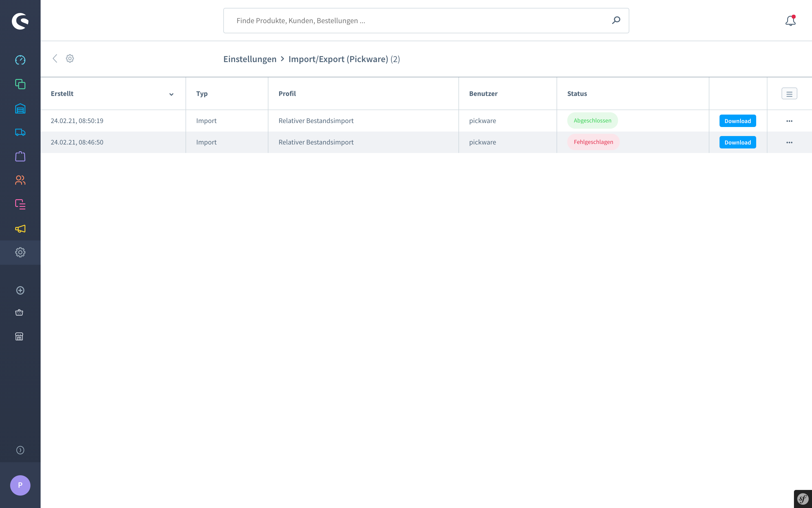Viewport: 812px width, 508px height.
Task: Open the Symfony debug toolbar icon
Action: [803, 499]
